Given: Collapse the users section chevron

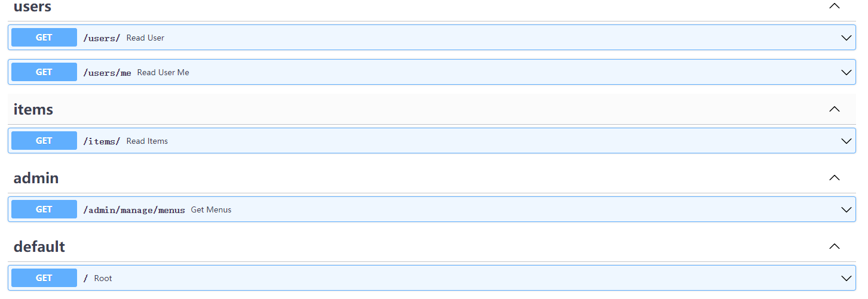Looking at the screenshot, I should 835,6.
